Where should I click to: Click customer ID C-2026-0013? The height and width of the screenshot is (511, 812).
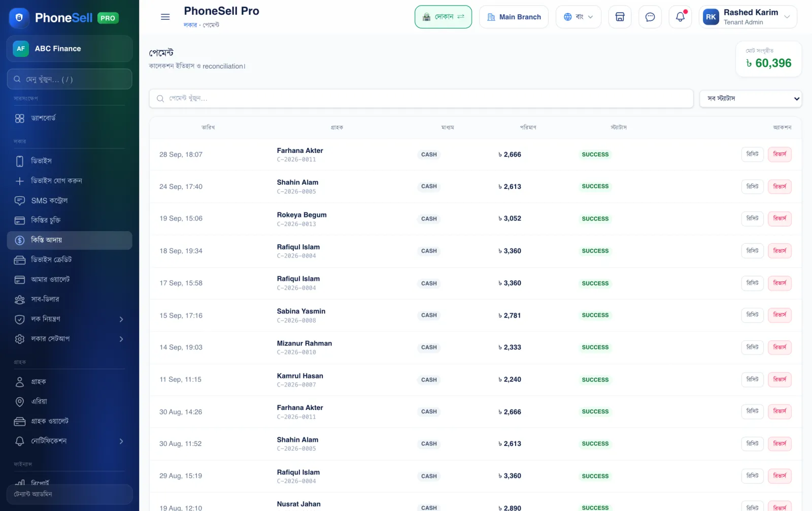[296, 224]
